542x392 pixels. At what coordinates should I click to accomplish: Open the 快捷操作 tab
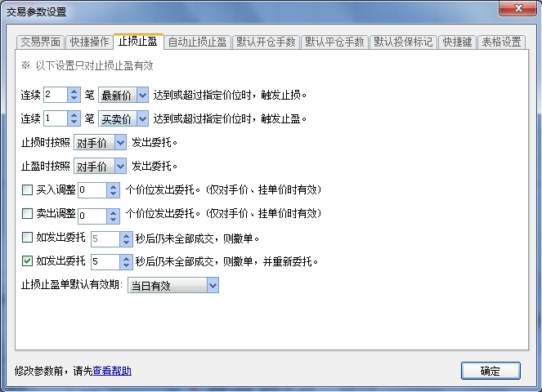point(89,42)
